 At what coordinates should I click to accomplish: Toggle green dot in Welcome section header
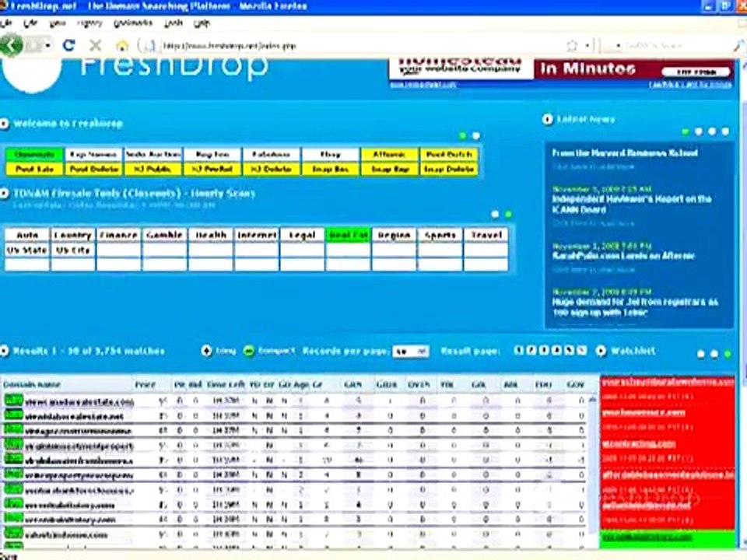462,136
